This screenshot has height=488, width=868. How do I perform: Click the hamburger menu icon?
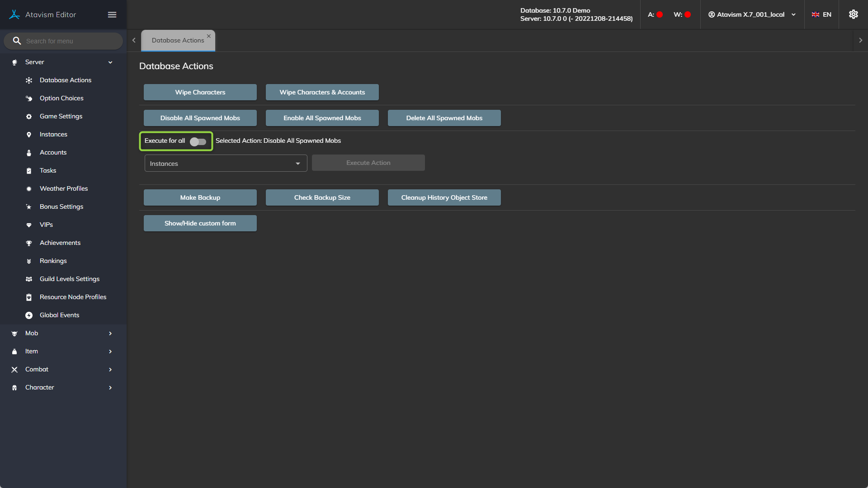[x=112, y=14]
